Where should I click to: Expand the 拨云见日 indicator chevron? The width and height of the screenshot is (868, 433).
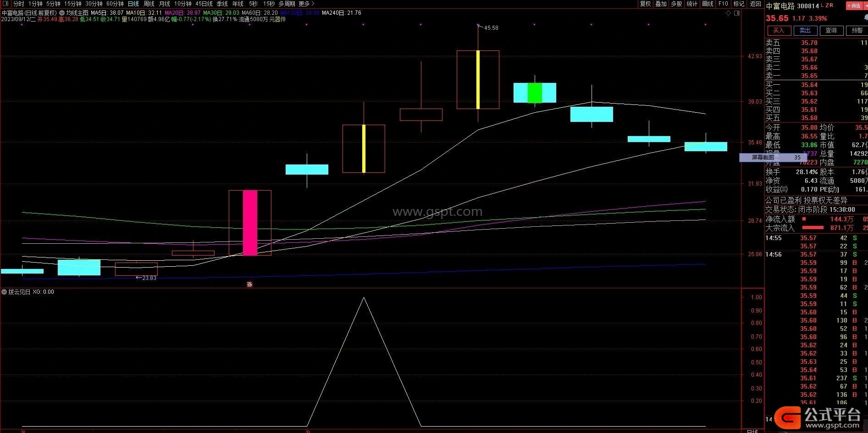pyautogui.click(x=4, y=292)
